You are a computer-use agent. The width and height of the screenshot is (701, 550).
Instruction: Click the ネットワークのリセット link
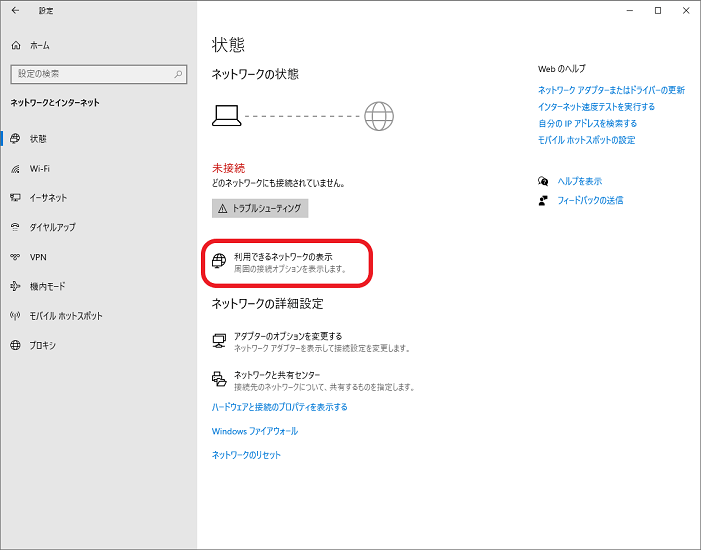[x=246, y=455]
